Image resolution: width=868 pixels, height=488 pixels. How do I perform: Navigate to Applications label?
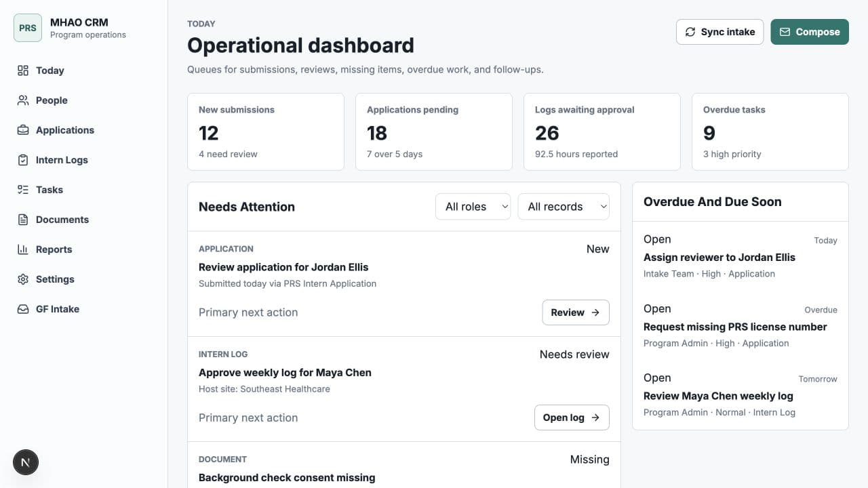coord(65,130)
